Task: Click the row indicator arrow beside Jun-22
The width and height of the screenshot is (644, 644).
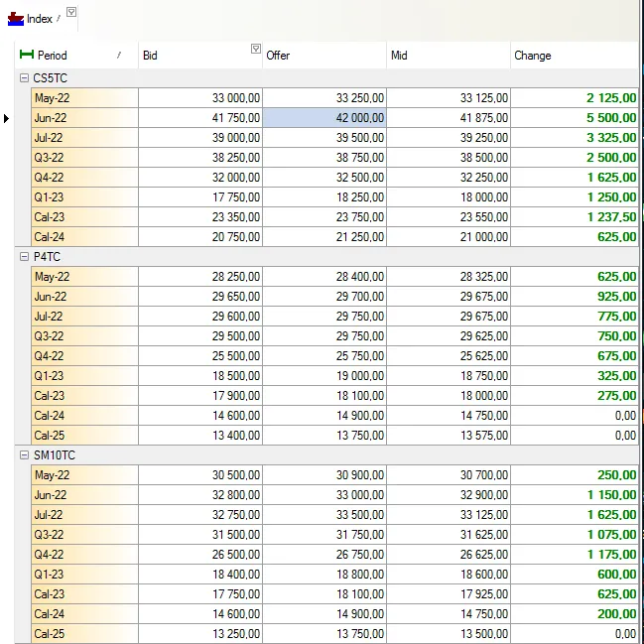Action: click(x=6, y=118)
